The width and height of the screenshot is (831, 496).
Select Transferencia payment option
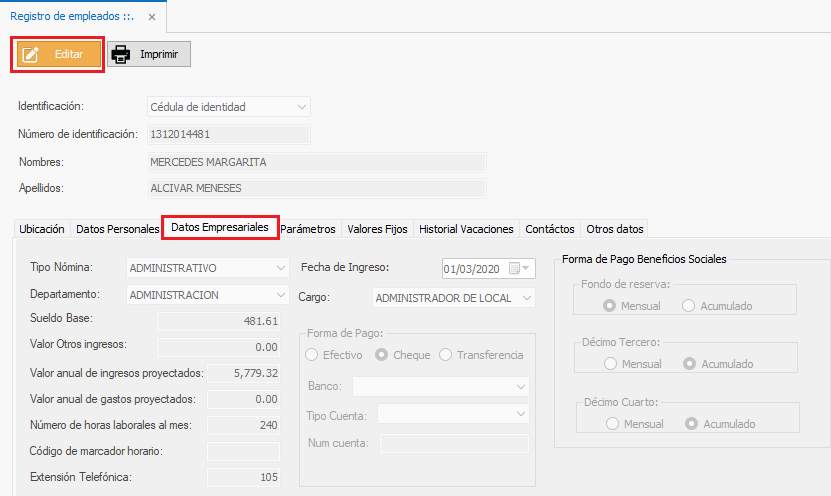[445, 355]
